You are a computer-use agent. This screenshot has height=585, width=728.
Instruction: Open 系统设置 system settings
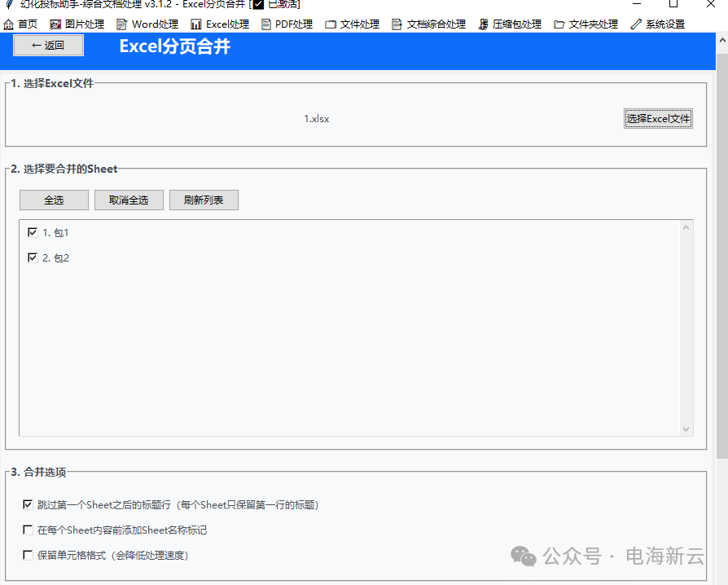tap(662, 24)
